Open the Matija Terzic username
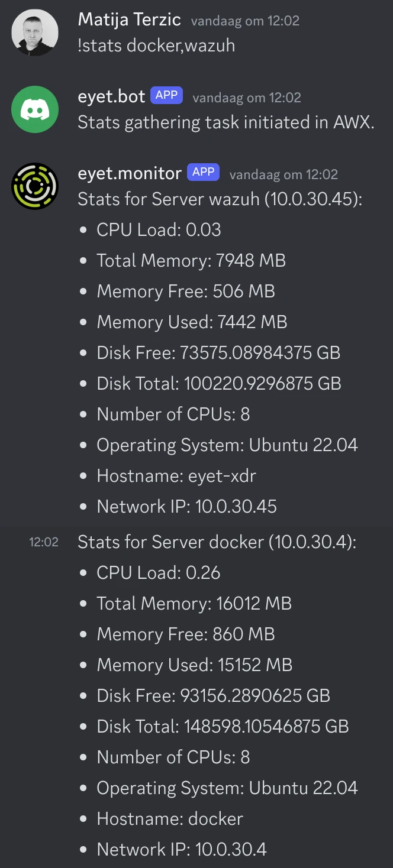This screenshot has height=868, width=393. (130, 20)
